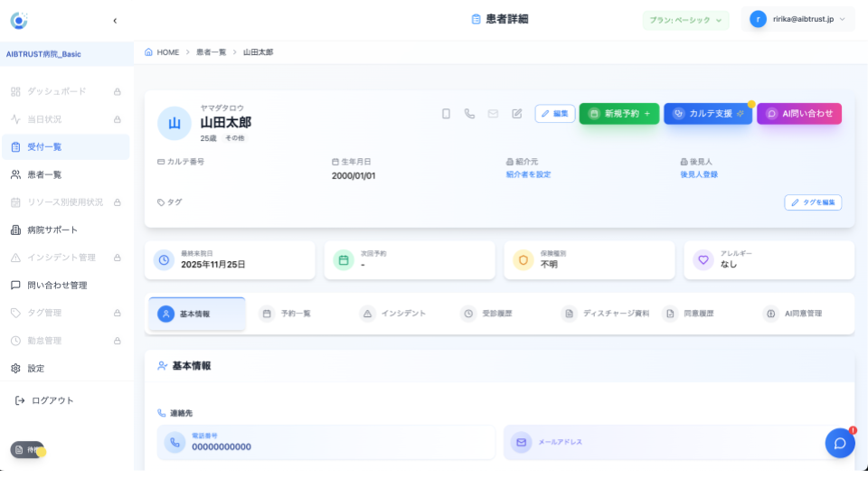This screenshot has width=868, height=488.
Task: Click the clock icon on 最終来院日 card
Action: (164, 259)
